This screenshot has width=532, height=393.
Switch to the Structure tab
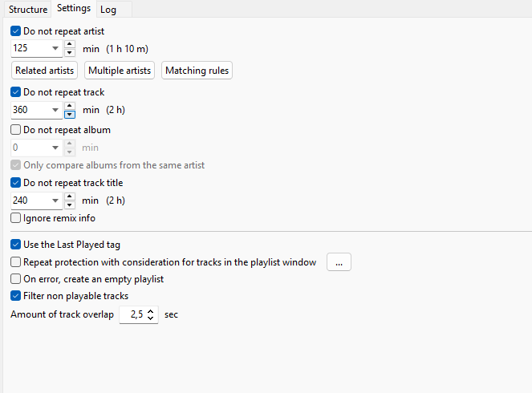coord(28,10)
